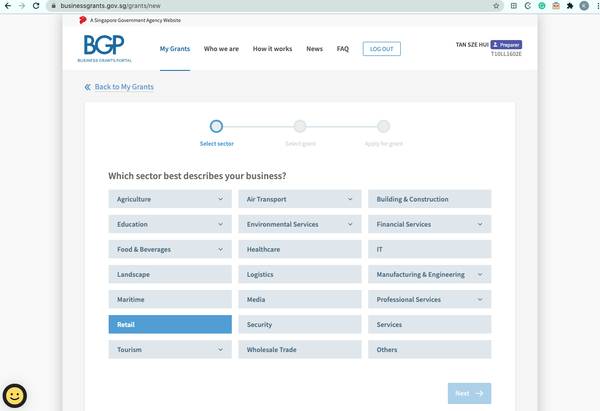Open FAQ menu item
This screenshot has height=411, width=600.
pos(343,49)
